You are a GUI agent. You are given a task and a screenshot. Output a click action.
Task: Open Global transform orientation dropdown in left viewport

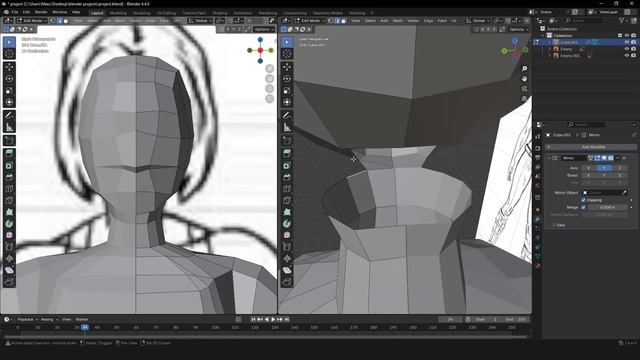pos(199,20)
